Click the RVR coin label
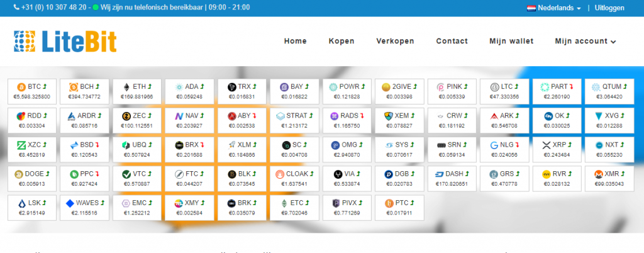 (559, 174)
